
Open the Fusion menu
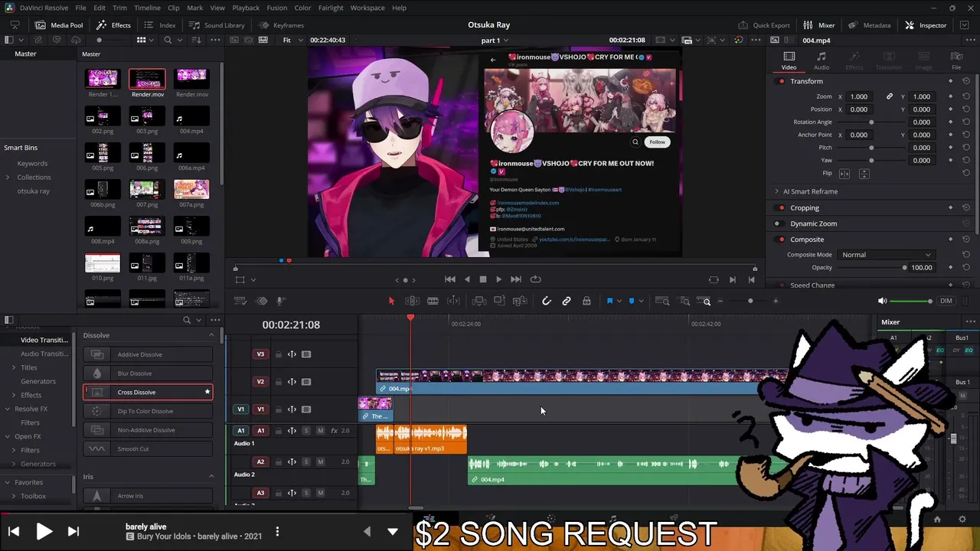pyautogui.click(x=276, y=8)
